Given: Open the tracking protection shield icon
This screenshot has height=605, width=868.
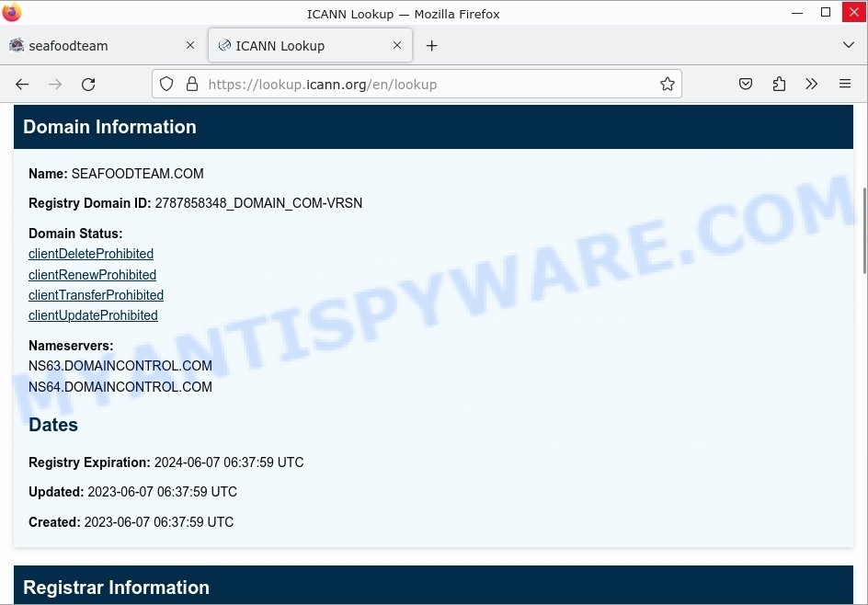Looking at the screenshot, I should (166, 85).
